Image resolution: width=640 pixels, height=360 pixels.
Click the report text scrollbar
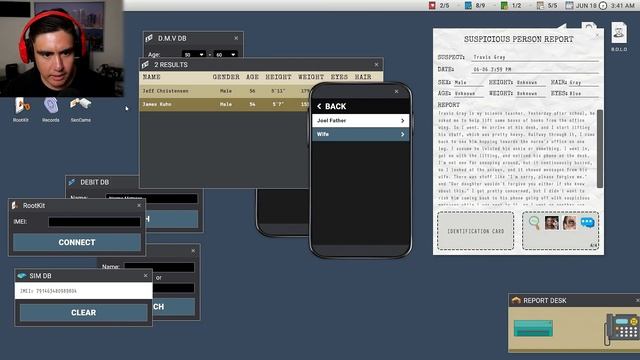[x=600, y=149]
